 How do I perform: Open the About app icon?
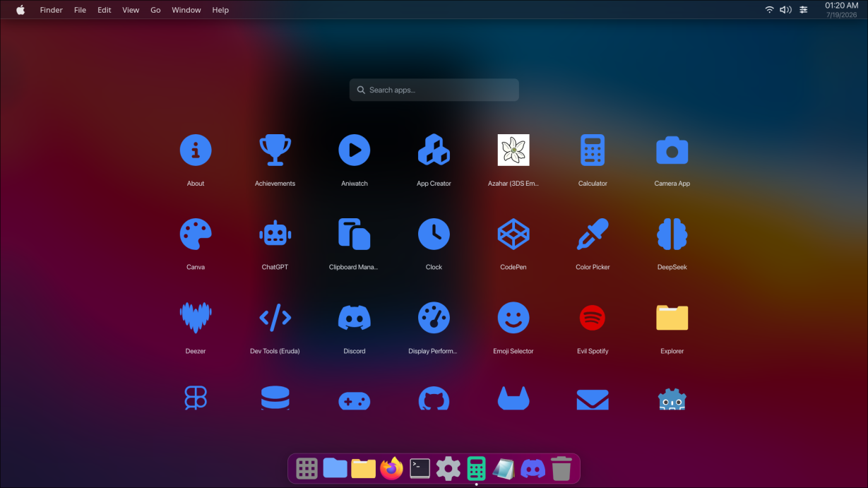196,150
